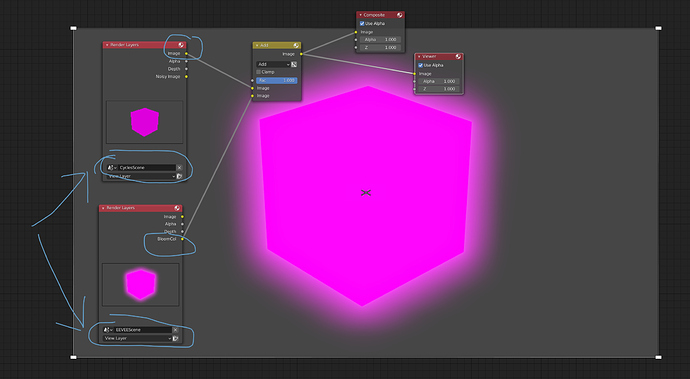The image size is (690, 379).
Task: Click bottom-right backdrop corner handle
Action: click(x=658, y=357)
